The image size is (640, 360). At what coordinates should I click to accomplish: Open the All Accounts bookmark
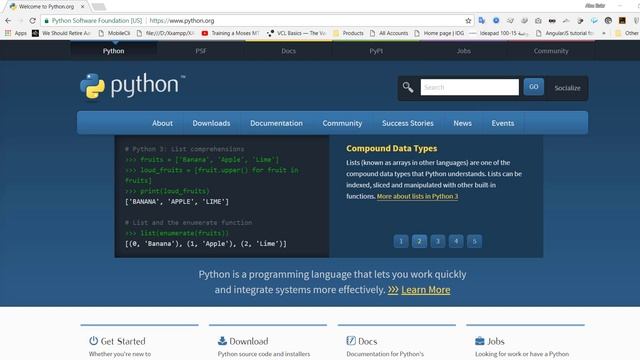[x=389, y=33]
